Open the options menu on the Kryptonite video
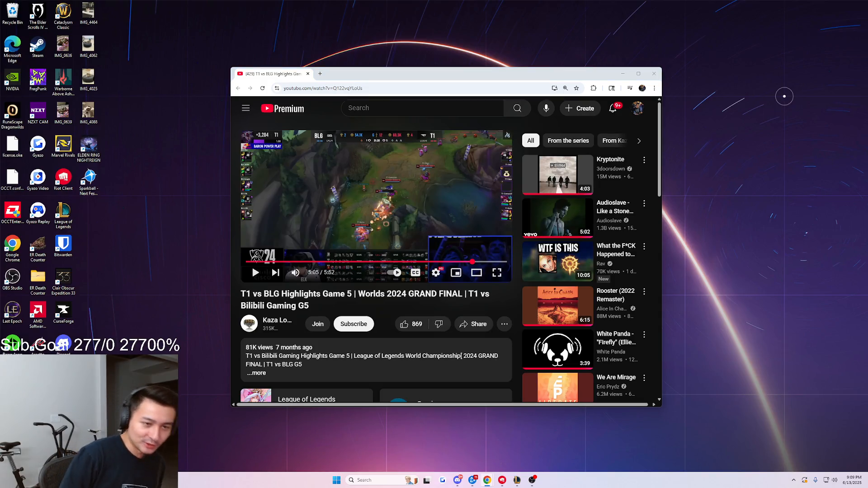This screenshot has height=488, width=868. [644, 160]
